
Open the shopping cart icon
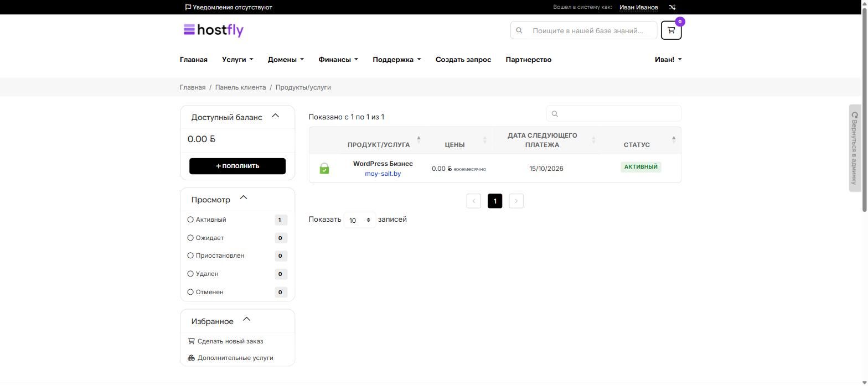pyautogui.click(x=671, y=30)
